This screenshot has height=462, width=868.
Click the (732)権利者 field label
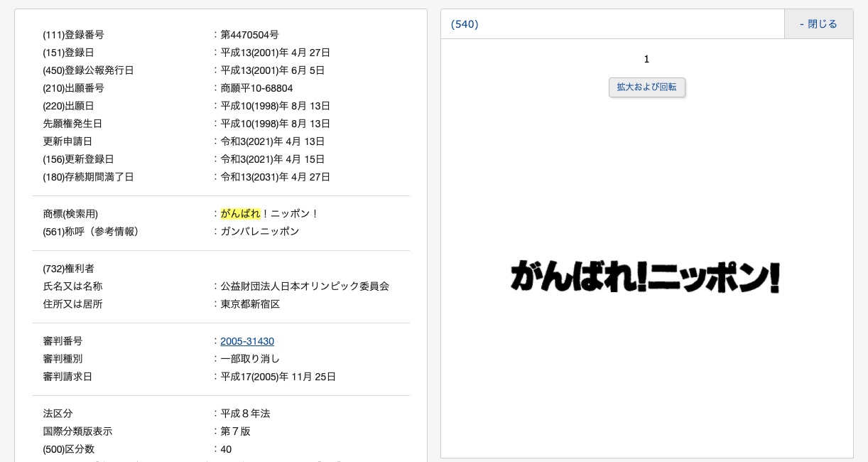[x=69, y=269]
